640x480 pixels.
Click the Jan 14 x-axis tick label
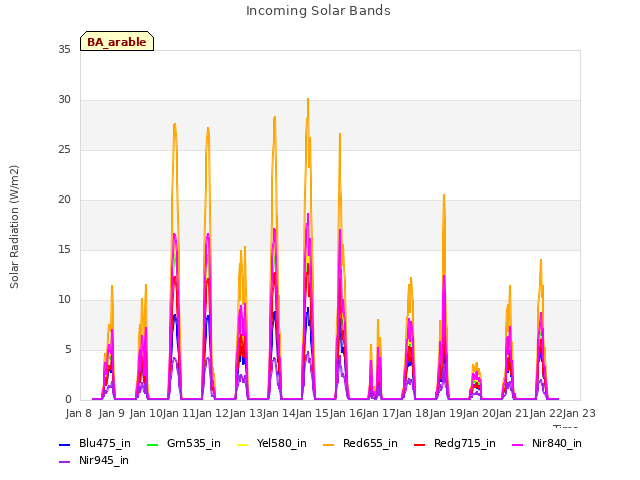[x=279, y=413]
